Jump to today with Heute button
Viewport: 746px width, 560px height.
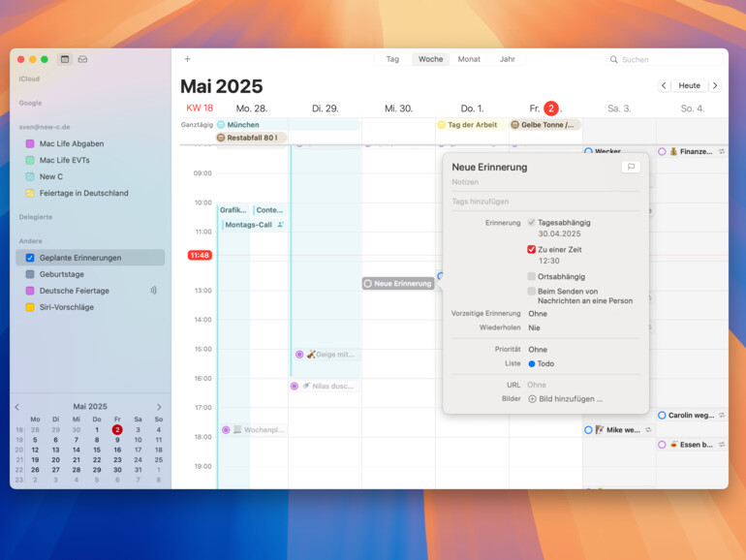click(x=690, y=85)
